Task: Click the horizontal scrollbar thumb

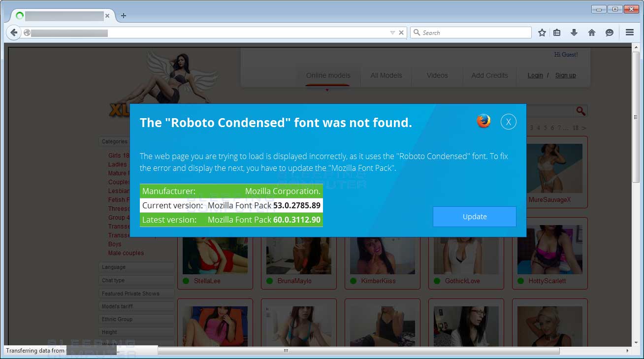Action: click(358, 351)
